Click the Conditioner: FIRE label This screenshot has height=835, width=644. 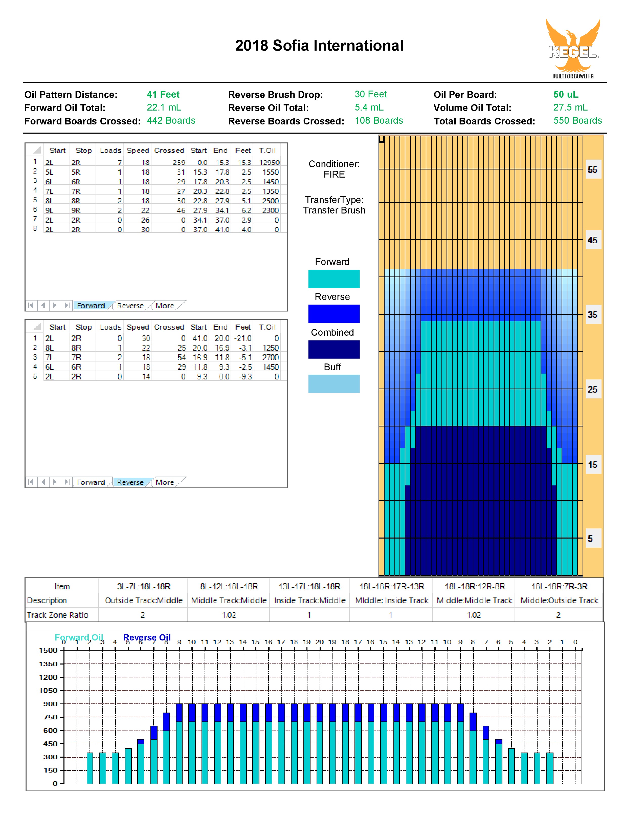[x=334, y=169]
